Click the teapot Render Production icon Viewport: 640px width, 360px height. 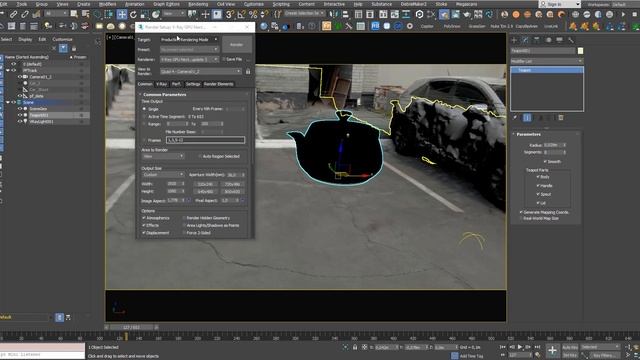[467, 15]
